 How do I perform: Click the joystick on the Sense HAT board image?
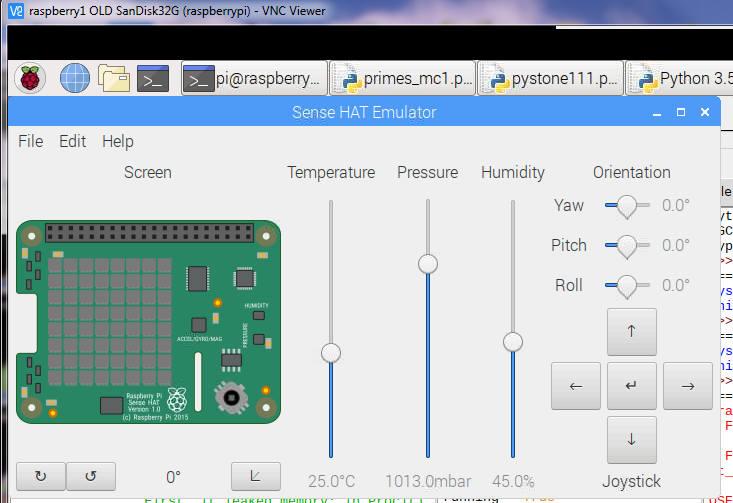coord(231,398)
